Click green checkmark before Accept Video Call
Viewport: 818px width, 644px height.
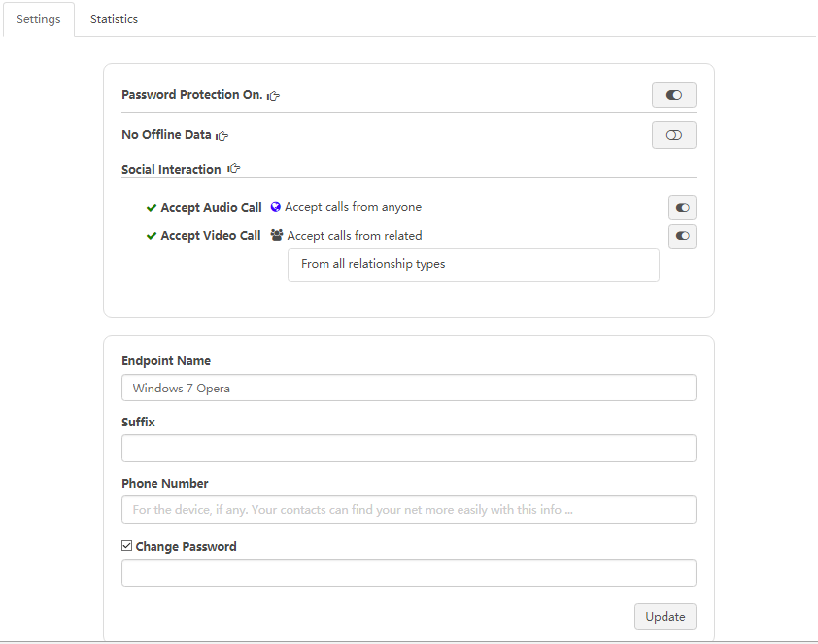point(152,236)
